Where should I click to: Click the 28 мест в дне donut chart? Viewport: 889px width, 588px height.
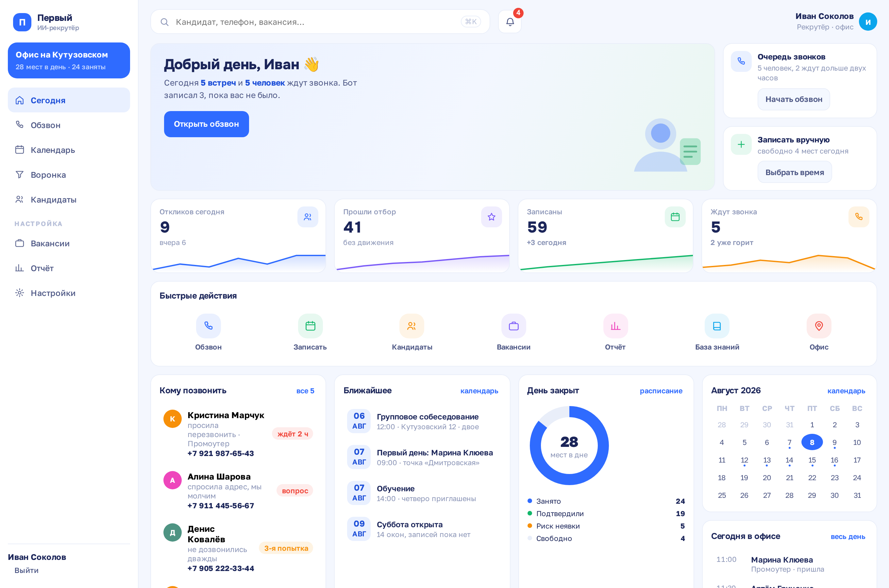(569, 446)
